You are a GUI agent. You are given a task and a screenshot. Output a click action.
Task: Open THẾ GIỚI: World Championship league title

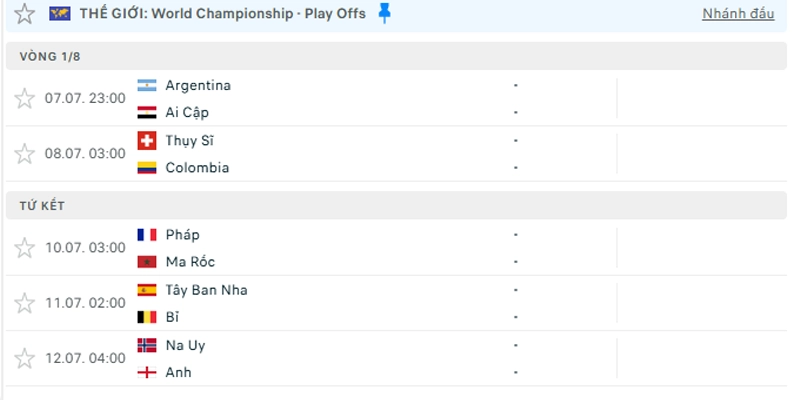point(222,14)
